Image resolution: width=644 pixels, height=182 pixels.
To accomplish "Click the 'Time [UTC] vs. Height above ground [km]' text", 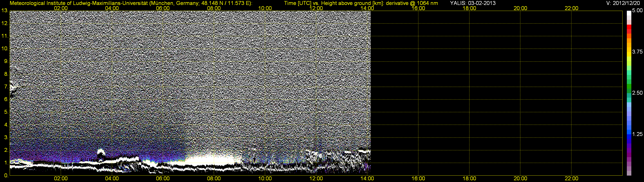I will pyautogui.click(x=334, y=3).
